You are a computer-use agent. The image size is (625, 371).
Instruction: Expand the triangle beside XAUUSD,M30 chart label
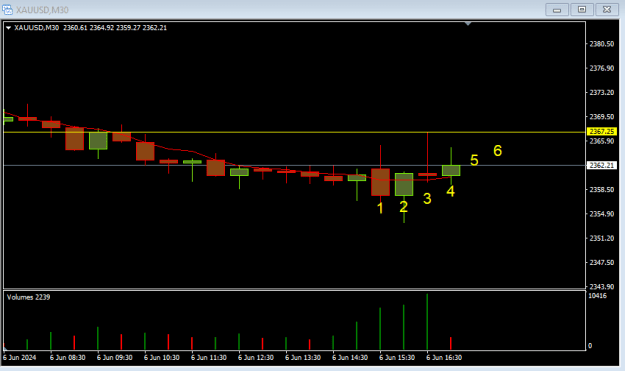pos(8,28)
